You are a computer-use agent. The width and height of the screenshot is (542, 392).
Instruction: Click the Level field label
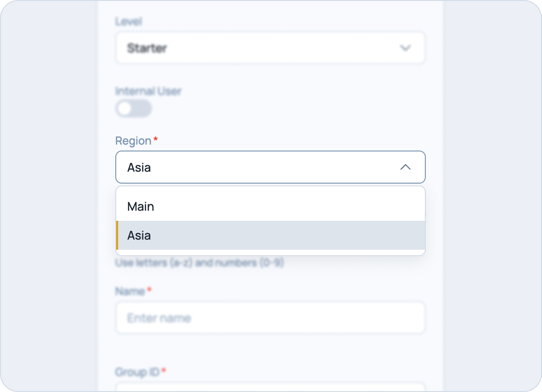(x=129, y=22)
